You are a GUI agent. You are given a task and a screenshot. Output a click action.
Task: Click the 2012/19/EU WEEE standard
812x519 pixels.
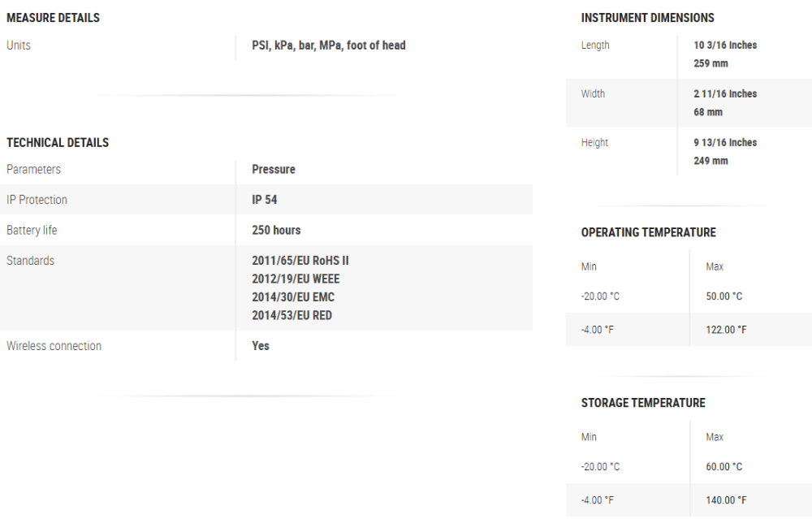click(x=296, y=279)
